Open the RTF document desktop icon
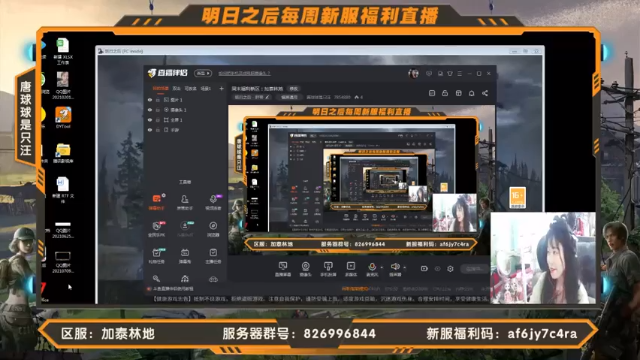This screenshot has width=640, height=360. pos(62,190)
